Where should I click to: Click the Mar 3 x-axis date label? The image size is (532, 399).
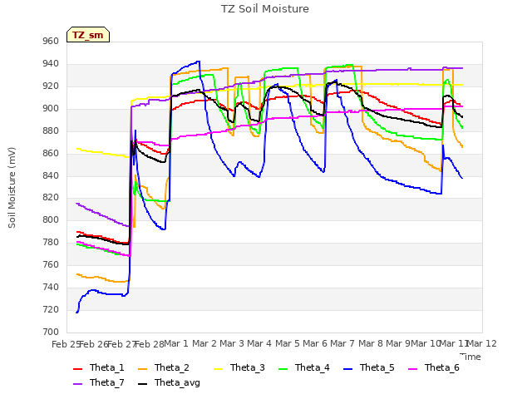(232, 343)
